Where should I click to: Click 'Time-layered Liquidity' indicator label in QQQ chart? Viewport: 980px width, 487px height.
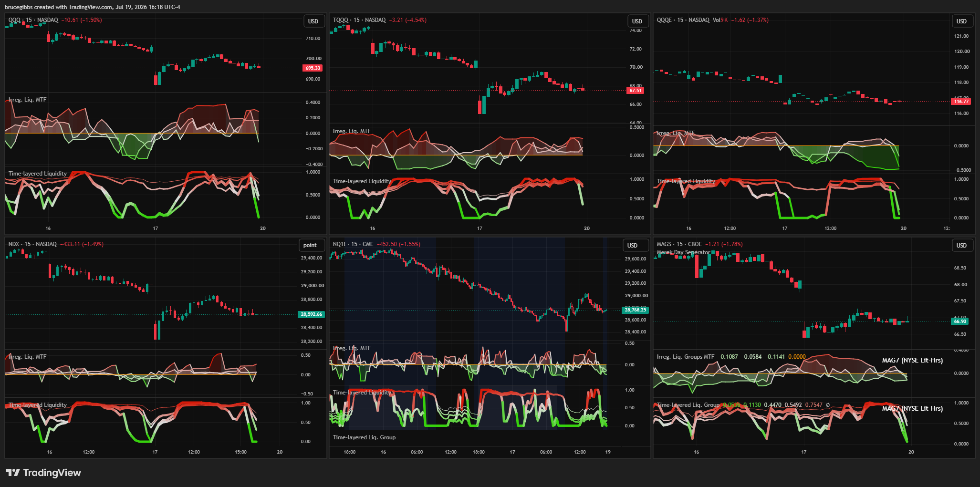coord(38,174)
